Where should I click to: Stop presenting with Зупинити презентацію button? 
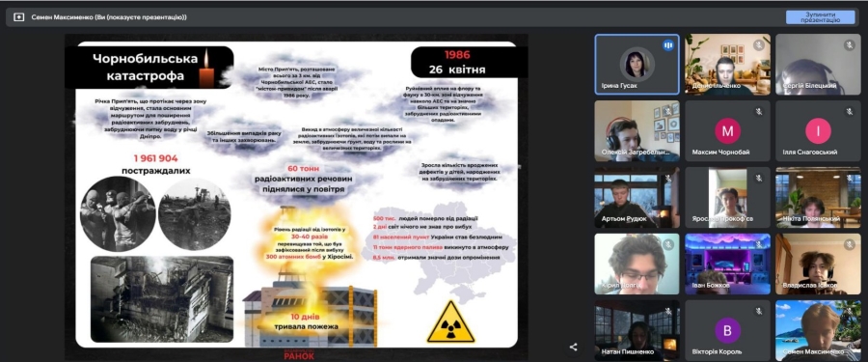click(x=820, y=17)
